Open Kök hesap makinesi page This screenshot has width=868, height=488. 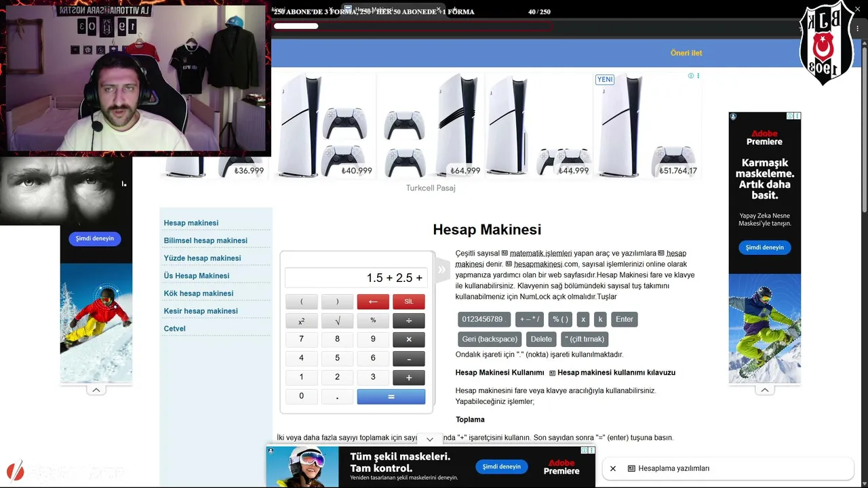199,293
